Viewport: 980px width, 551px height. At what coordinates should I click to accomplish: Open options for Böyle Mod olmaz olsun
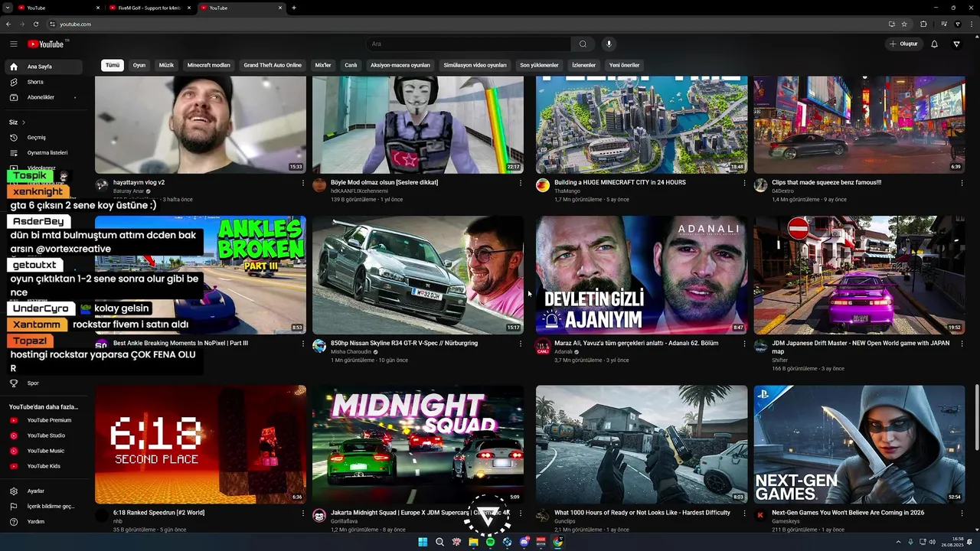pos(521,183)
